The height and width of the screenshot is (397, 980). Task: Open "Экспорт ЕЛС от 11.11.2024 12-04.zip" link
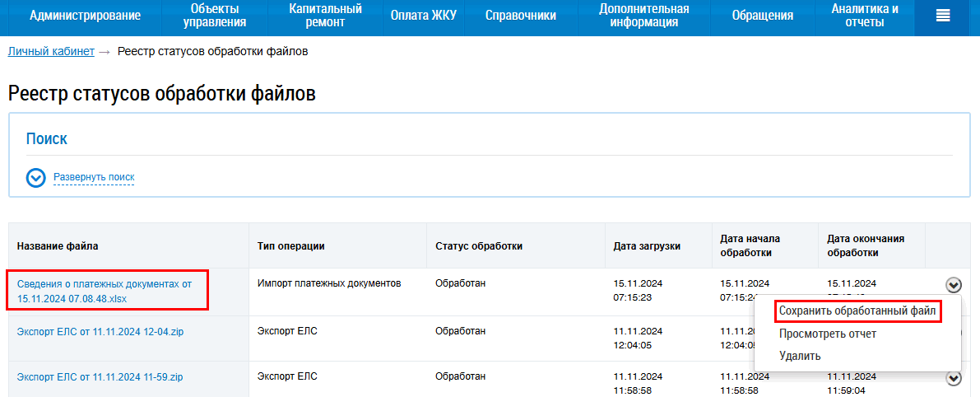[100, 332]
